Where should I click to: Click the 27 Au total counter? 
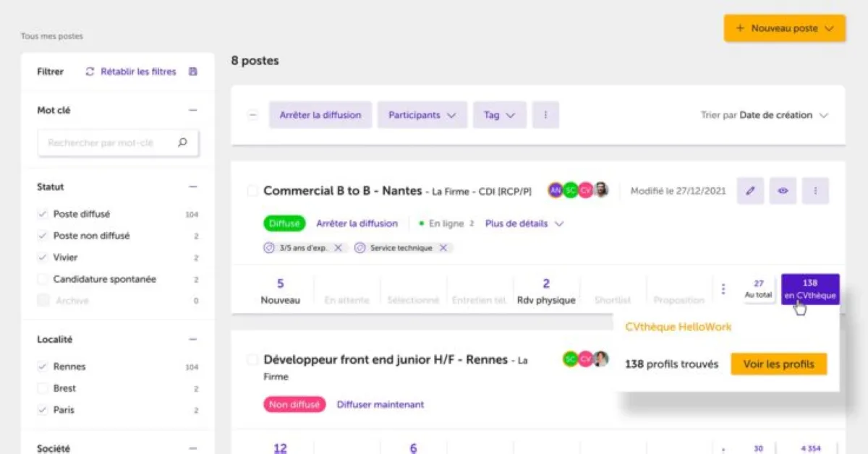(x=759, y=289)
